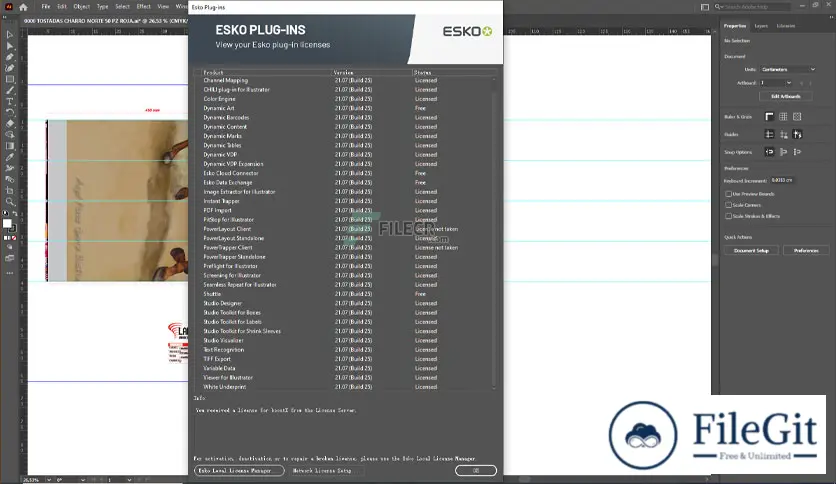Enable Scale Corners checkbox

[x=728, y=205]
